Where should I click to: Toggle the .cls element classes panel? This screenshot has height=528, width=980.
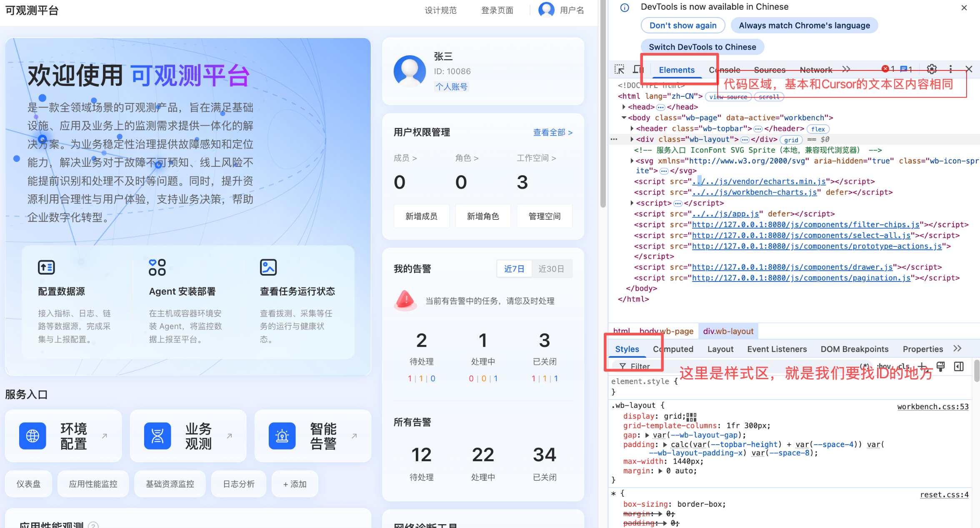click(x=904, y=366)
